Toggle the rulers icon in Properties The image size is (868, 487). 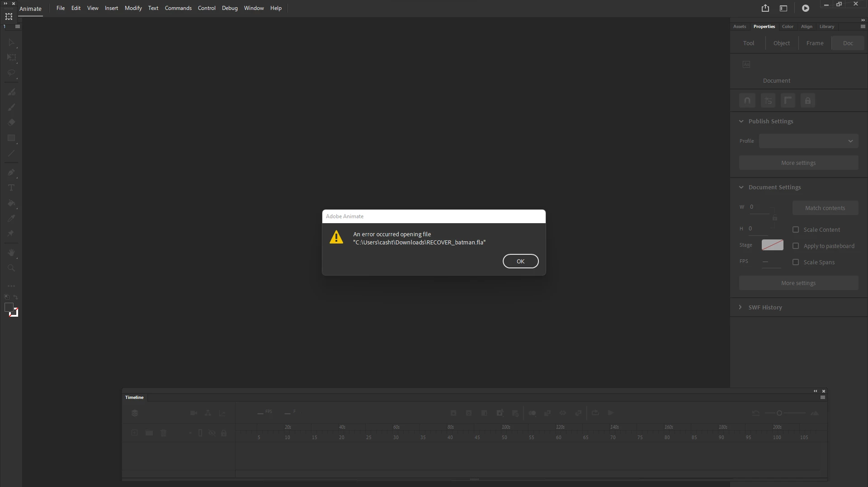788,100
